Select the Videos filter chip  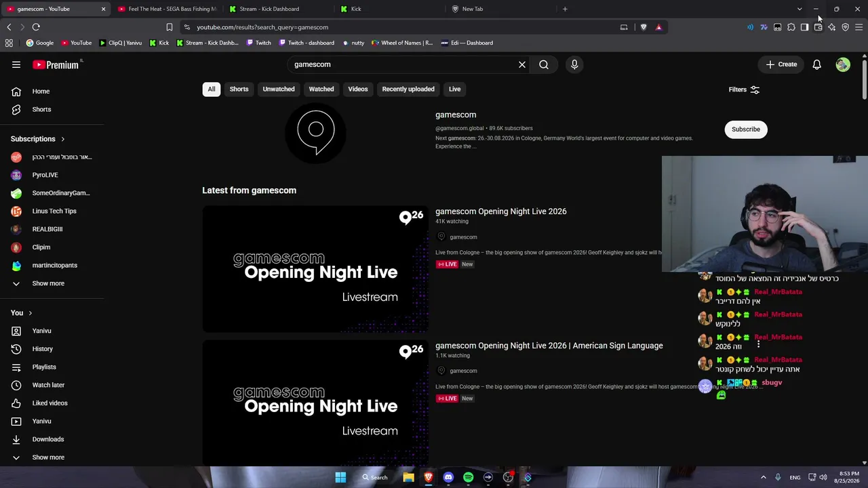pyautogui.click(x=358, y=89)
